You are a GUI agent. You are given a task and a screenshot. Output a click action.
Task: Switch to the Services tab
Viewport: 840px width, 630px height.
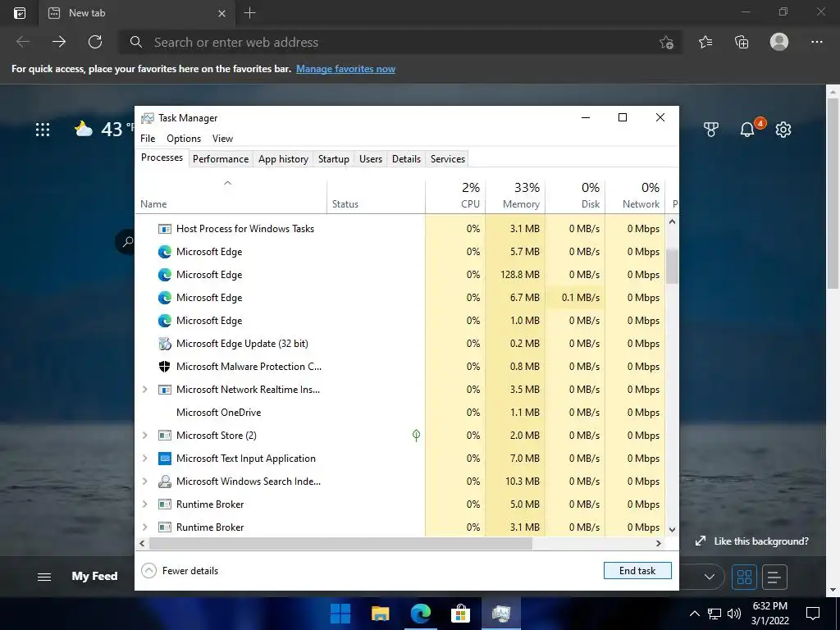click(x=448, y=158)
